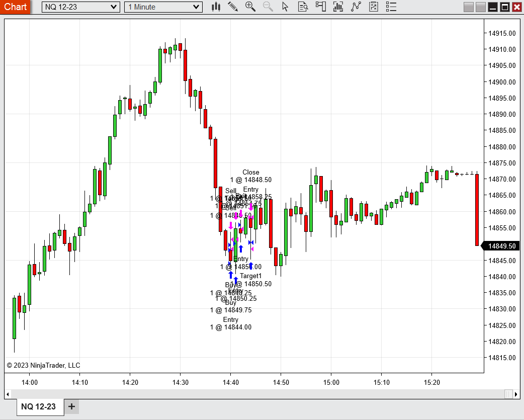Open the NQ 12-23 instrument dropdown
Image resolution: width=524 pixels, height=420 pixels.
pos(80,7)
